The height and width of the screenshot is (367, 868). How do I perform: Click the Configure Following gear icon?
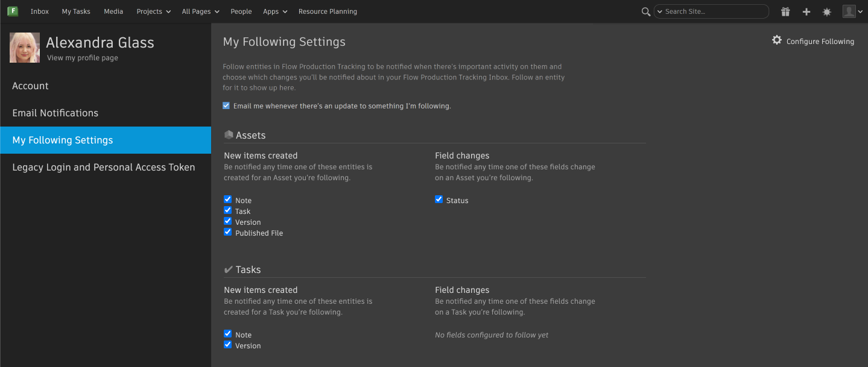coord(777,40)
